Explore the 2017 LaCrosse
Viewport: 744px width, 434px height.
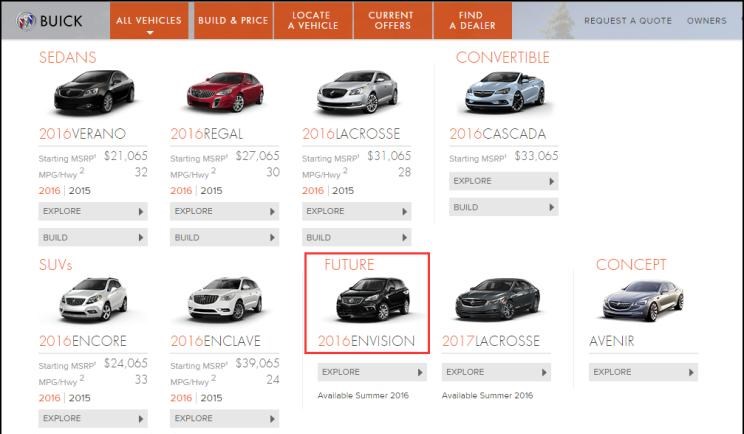point(496,372)
